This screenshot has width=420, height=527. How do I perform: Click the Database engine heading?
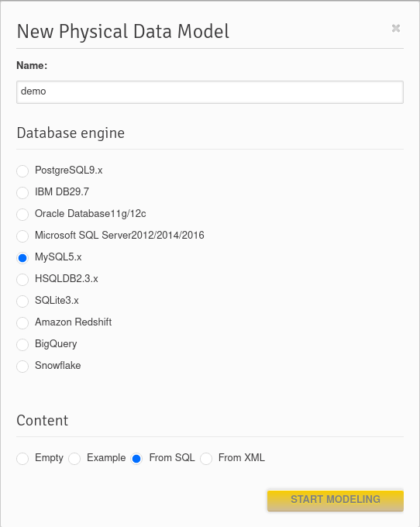point(71,133)
